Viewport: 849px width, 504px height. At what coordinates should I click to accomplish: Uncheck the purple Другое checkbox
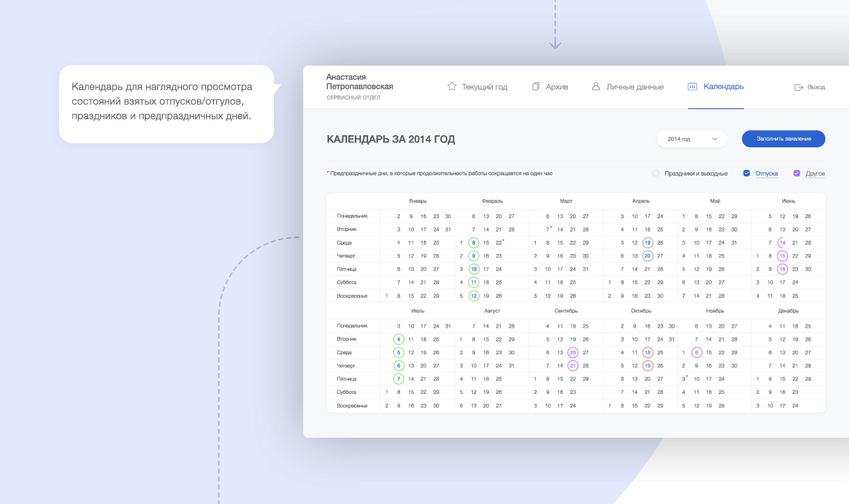797,173
